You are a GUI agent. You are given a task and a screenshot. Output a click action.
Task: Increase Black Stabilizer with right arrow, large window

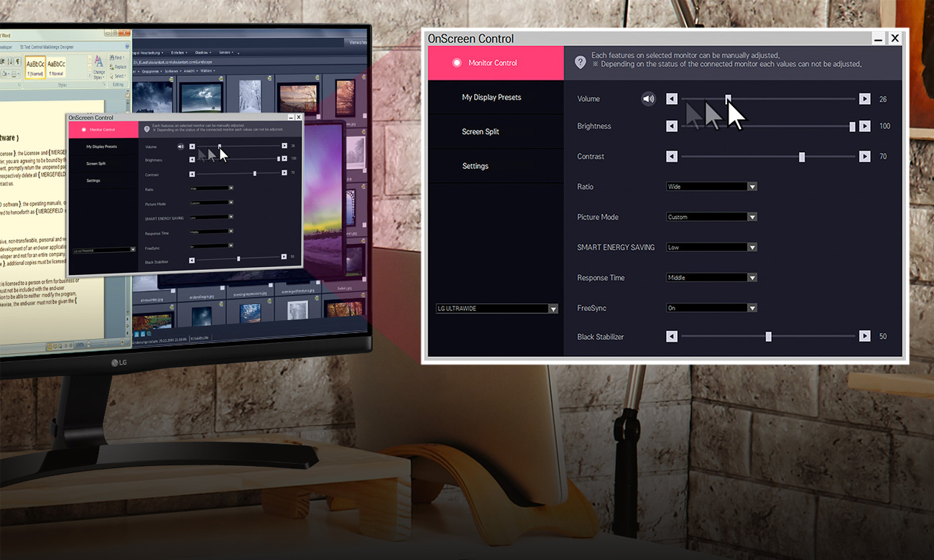[x=865, y=336]
